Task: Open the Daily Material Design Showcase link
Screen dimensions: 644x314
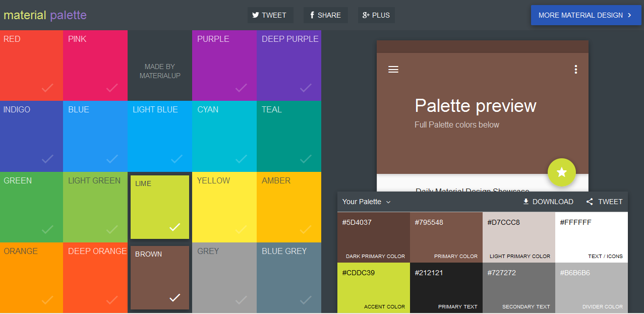Action: 472,191
